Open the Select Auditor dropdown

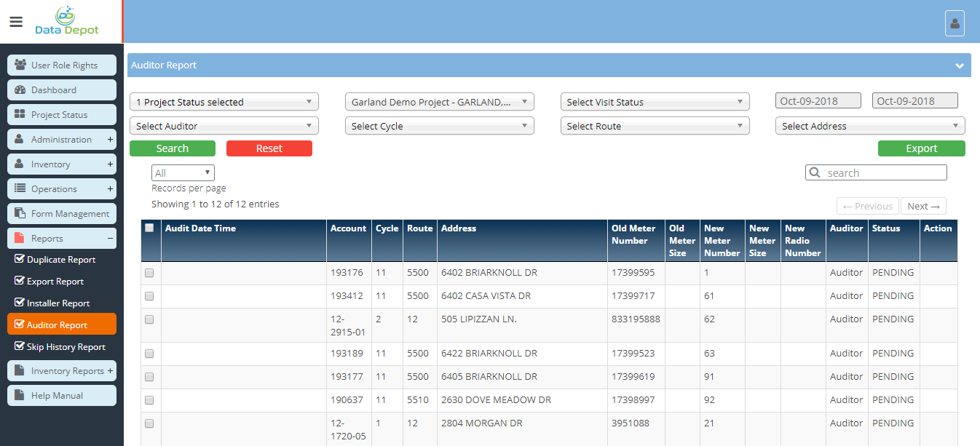pyautogui.click(x=224, y=126)
